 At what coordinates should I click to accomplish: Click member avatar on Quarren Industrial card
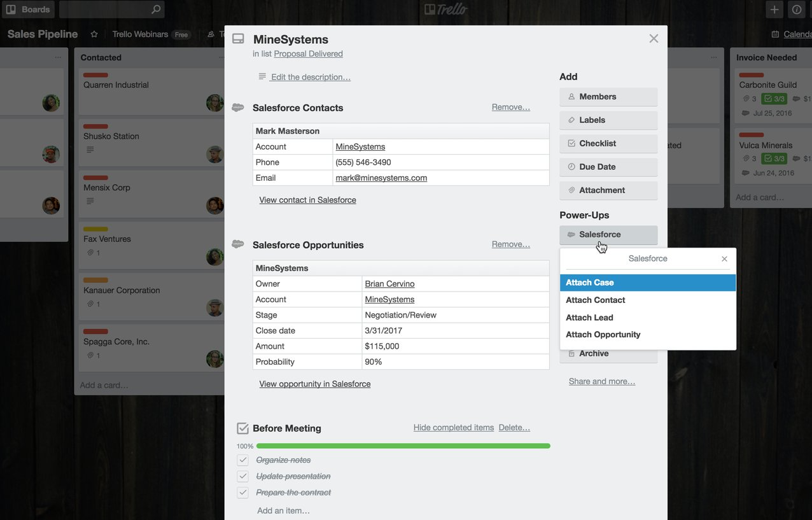click(x=215, y=103)
